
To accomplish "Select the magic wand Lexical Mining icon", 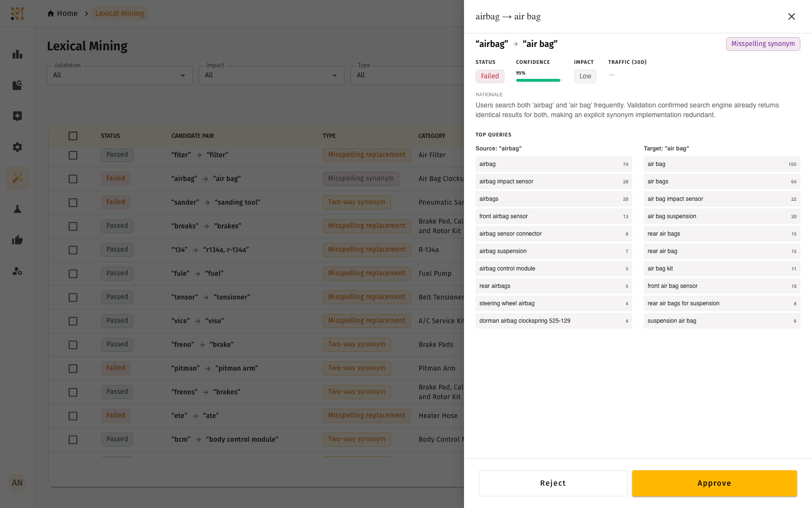I will [17, 178].
